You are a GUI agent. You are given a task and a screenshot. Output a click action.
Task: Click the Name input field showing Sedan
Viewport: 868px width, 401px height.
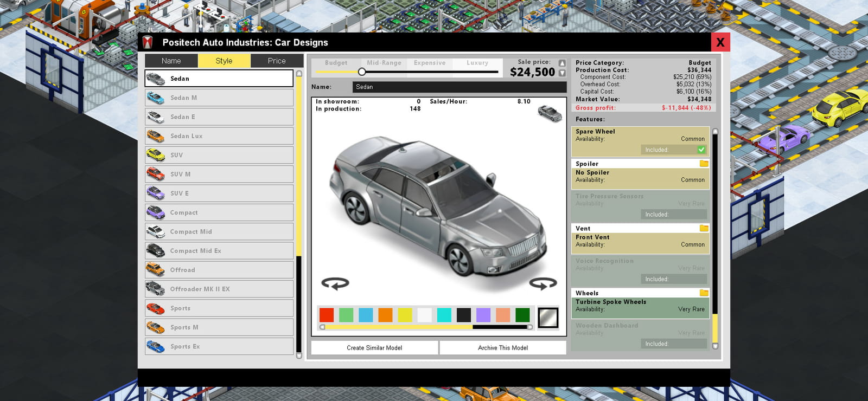(x=459, y=87)
